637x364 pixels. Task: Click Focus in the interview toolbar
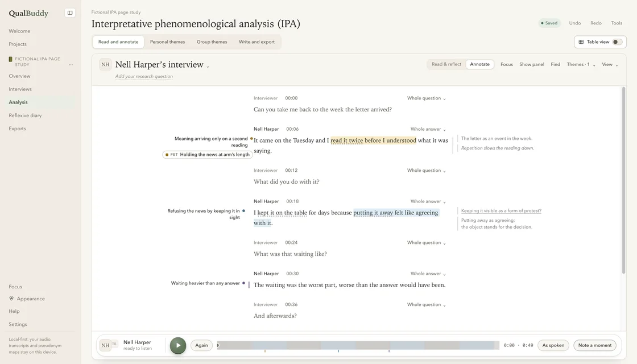(x=507, y=65)
